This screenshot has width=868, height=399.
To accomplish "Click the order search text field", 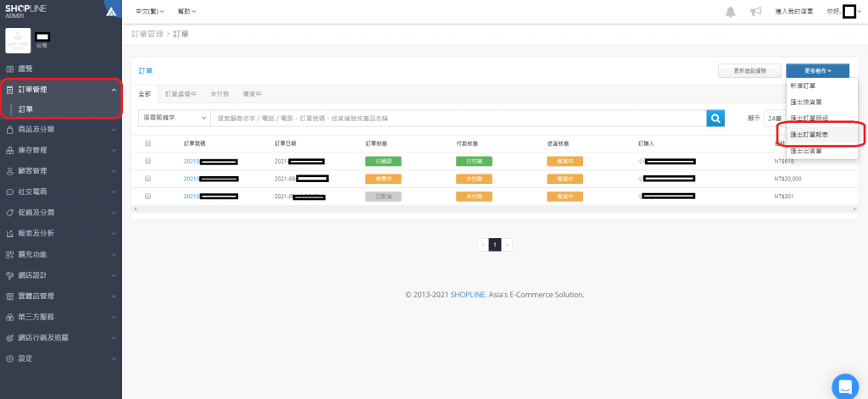I will tap(458, 118).
